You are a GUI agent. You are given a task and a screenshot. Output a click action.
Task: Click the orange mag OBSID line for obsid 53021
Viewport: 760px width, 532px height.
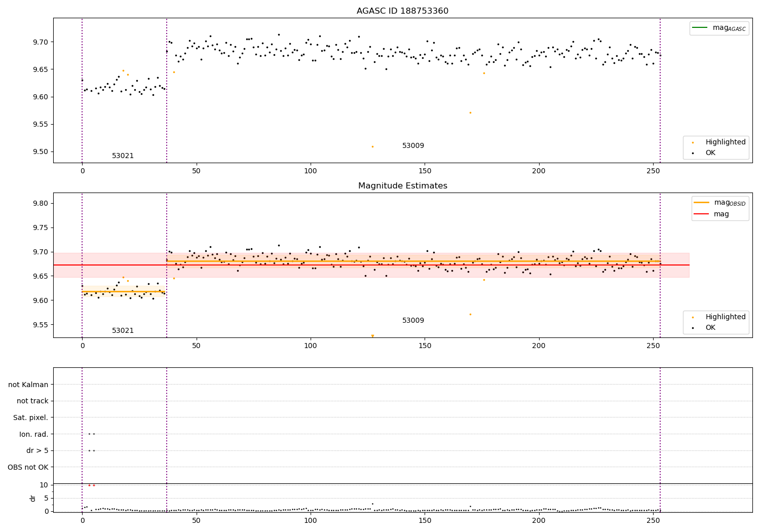pos(124,291)
